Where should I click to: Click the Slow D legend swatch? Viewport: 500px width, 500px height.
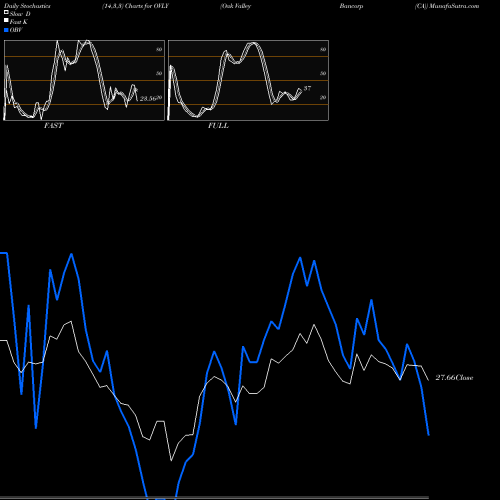point(6,12)
